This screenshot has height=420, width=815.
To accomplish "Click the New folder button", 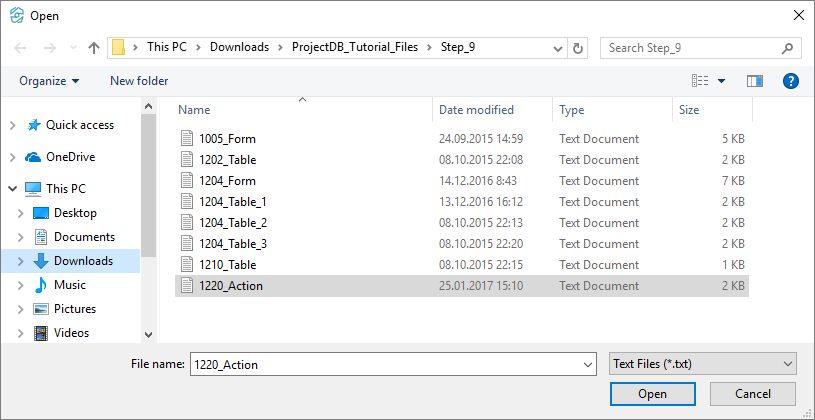I will pyautogui.click(x=139, y=81).
